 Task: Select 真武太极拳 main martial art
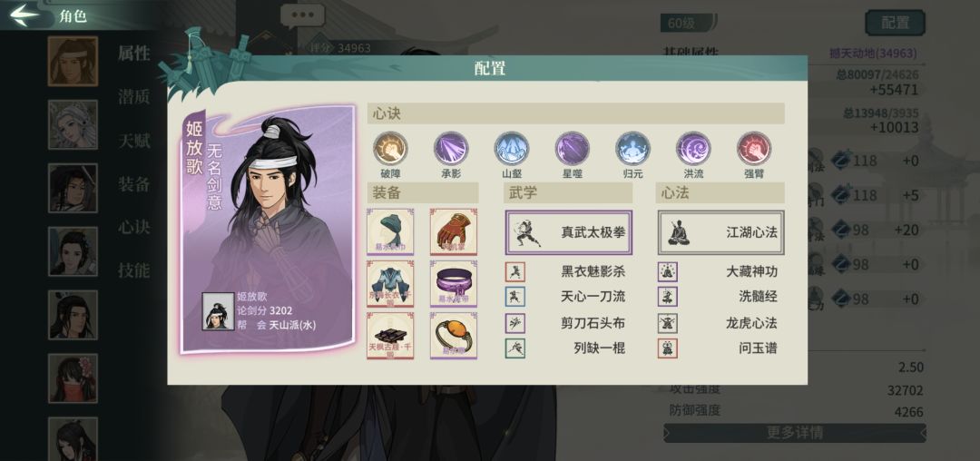[569, 232]
